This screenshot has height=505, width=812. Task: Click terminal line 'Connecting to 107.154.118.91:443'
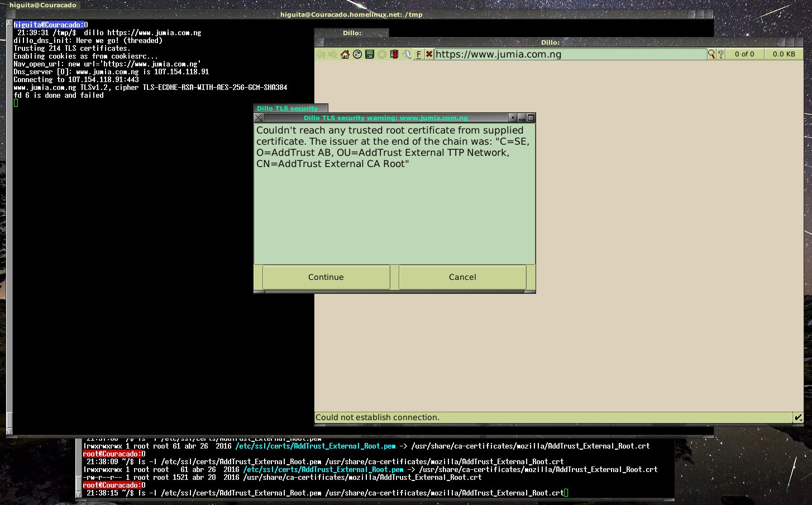[76, 79]
